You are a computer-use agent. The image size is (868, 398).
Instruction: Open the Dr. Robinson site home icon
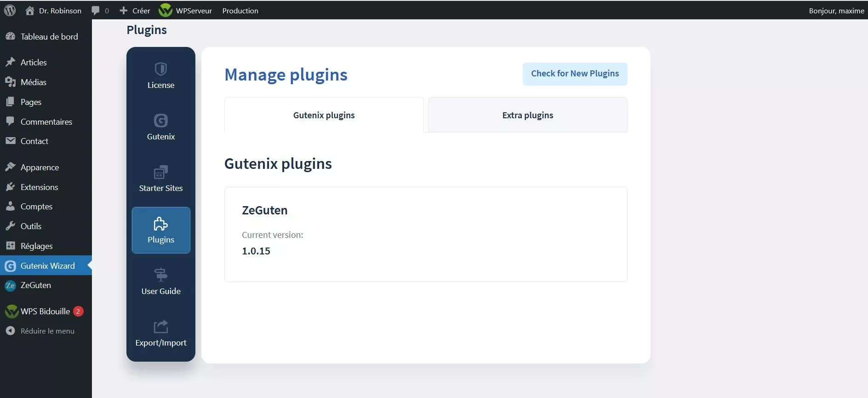pos(30,11)
